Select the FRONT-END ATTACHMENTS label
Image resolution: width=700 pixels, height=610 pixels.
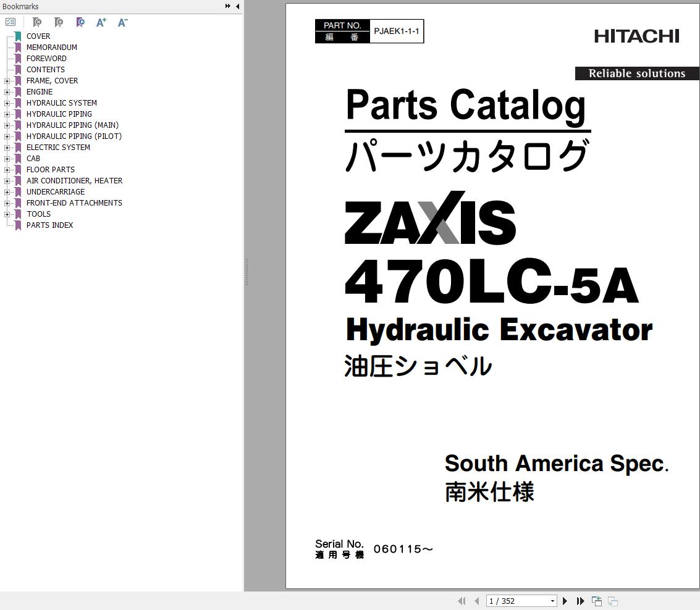coord(74,204)
